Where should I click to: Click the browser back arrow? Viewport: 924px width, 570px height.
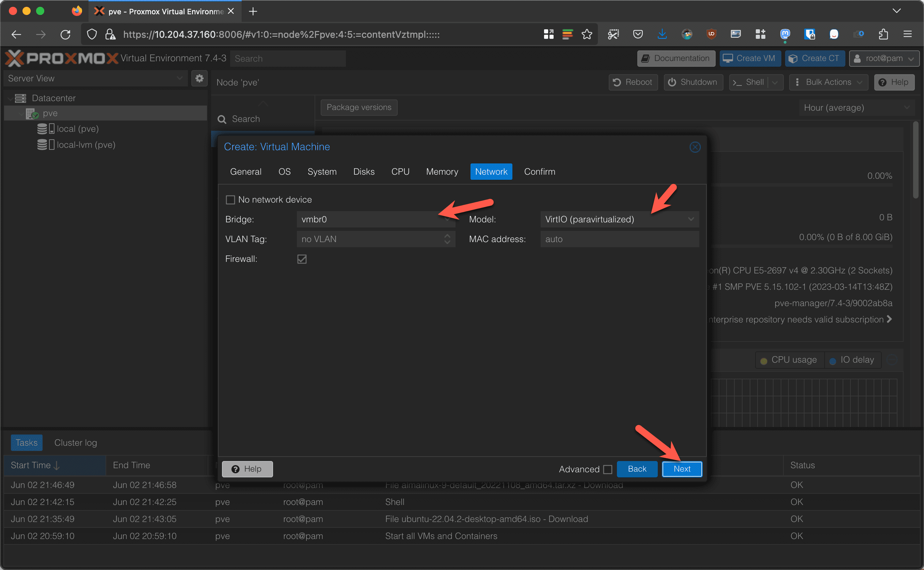pyautogui.click(x=16, y=34)
